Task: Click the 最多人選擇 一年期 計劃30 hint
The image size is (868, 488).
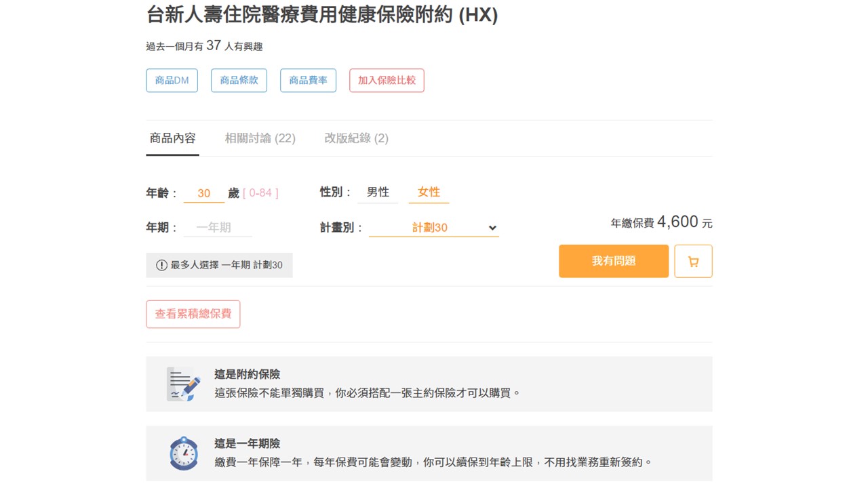Action: (x=220, y=265)
